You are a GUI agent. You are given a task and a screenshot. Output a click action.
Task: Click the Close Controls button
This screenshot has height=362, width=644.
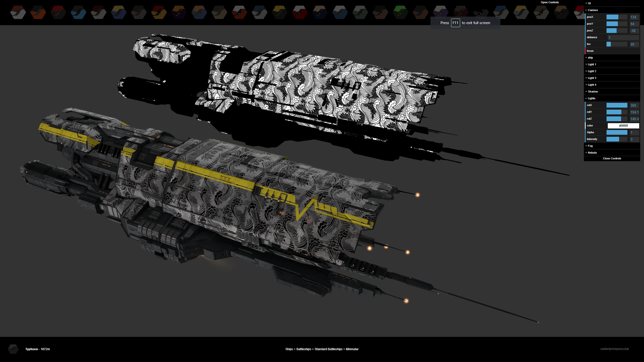pyautogui.click(x=612, y=158)
